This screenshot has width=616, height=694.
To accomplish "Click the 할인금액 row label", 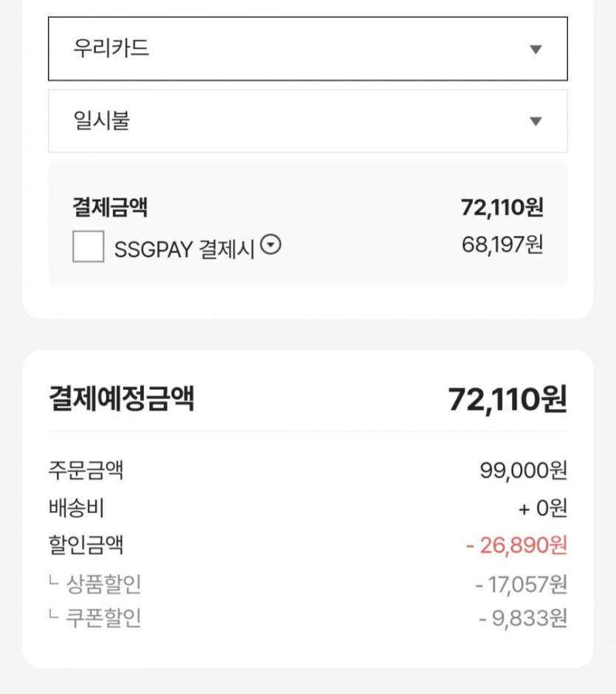I will 85,546.
